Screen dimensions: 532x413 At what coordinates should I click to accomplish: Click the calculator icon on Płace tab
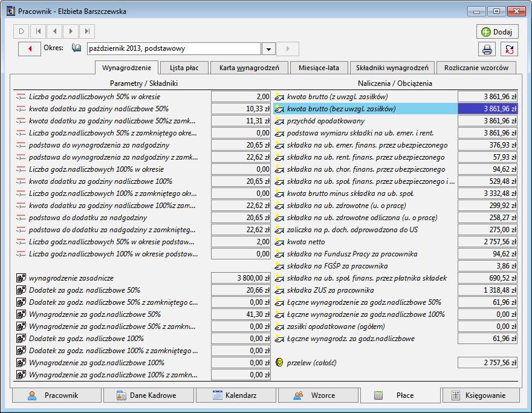coord(378,395)
